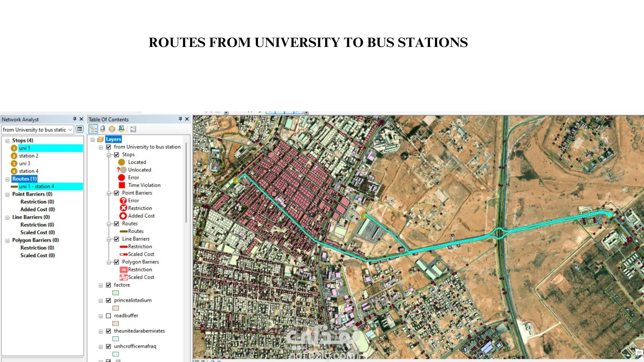Select the station 2 stop
The width and height of the screenshot is (644, 362).
coord(29,156)
